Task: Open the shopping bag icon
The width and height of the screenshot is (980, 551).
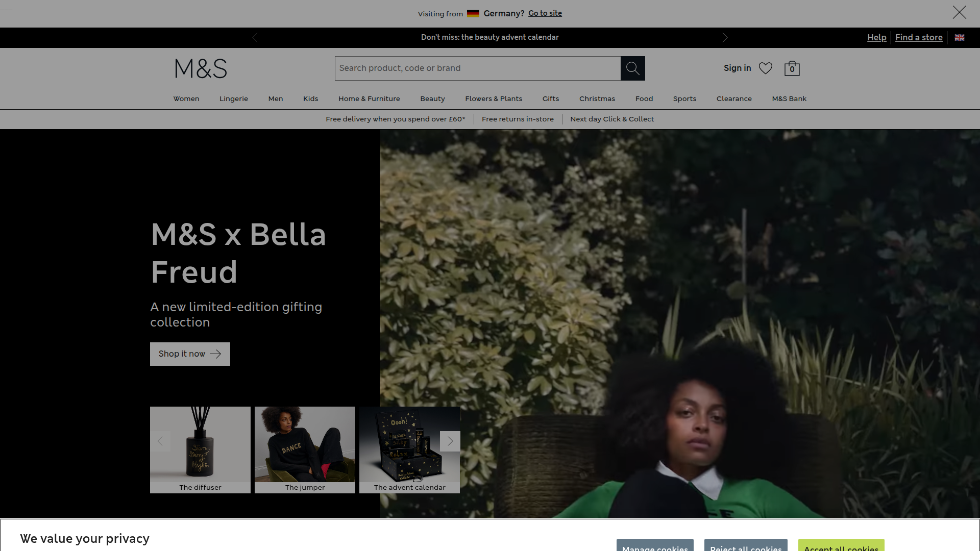Action: (792, 68)
